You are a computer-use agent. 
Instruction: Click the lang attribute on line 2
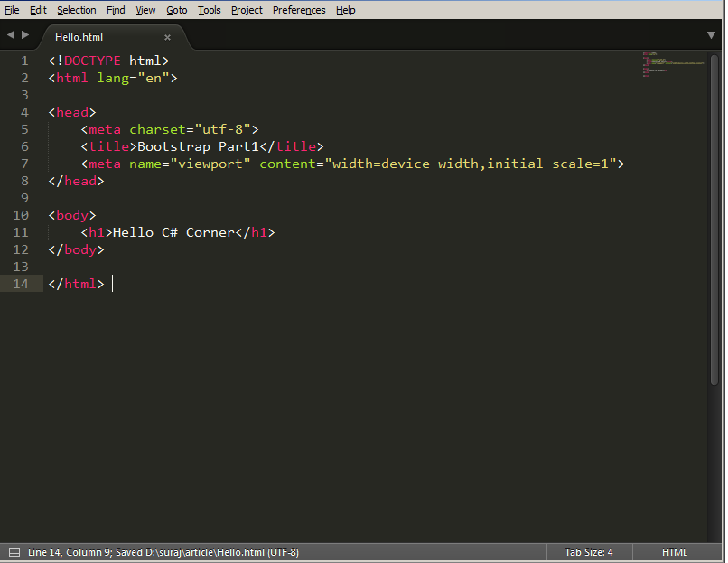point(113,78)
